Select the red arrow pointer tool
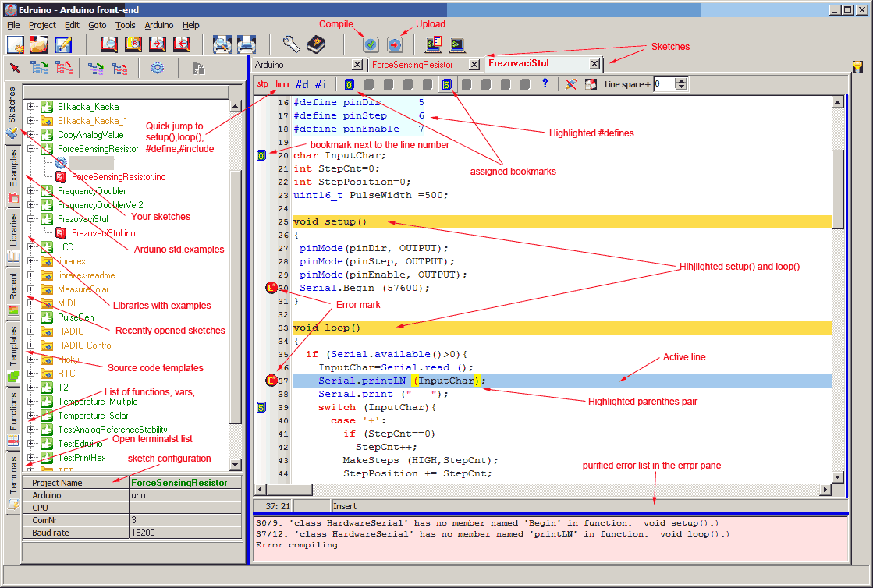The image size is (873, 588). click(15, 69)
